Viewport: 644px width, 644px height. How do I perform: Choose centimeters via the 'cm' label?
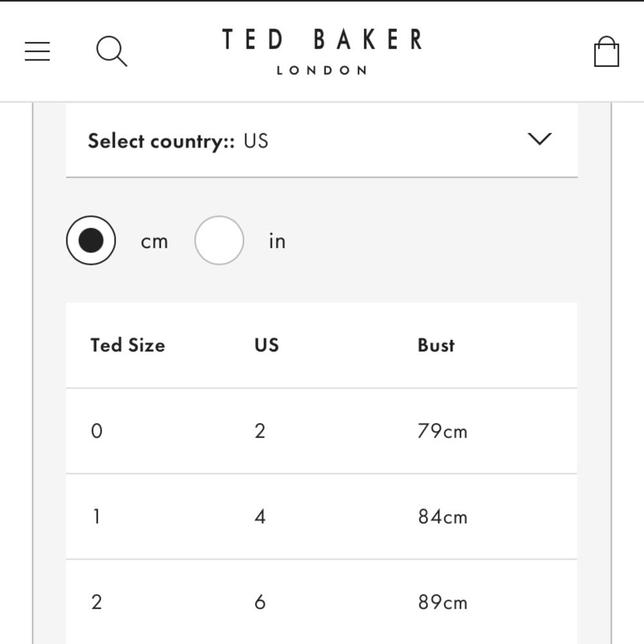coord(155,242)
